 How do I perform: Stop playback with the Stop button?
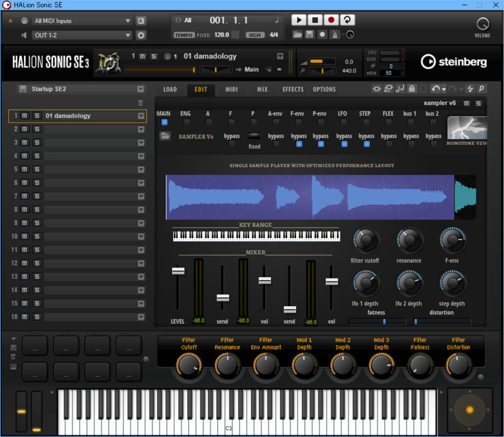(x=315, y=20)
